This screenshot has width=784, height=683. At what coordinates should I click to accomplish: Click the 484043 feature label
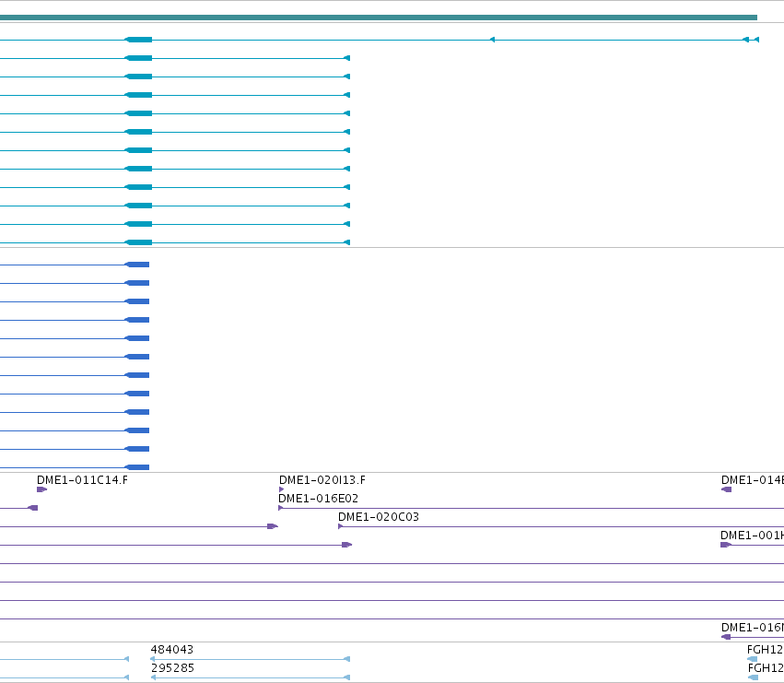172,650
